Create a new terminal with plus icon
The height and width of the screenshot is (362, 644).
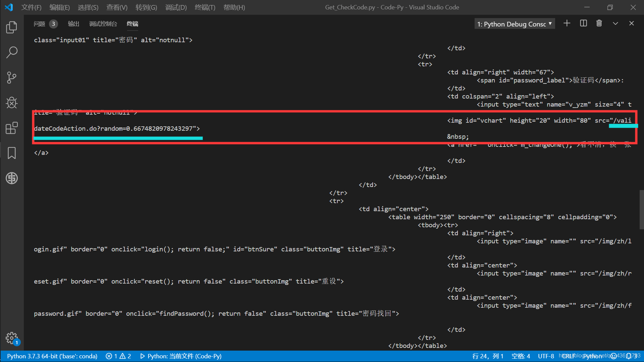(x=567, y=23)
